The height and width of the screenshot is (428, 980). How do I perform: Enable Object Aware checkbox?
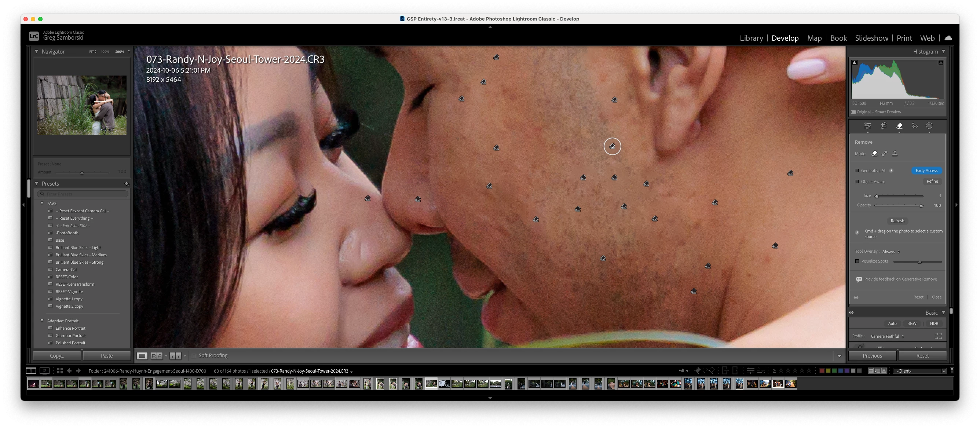(857, 182)
